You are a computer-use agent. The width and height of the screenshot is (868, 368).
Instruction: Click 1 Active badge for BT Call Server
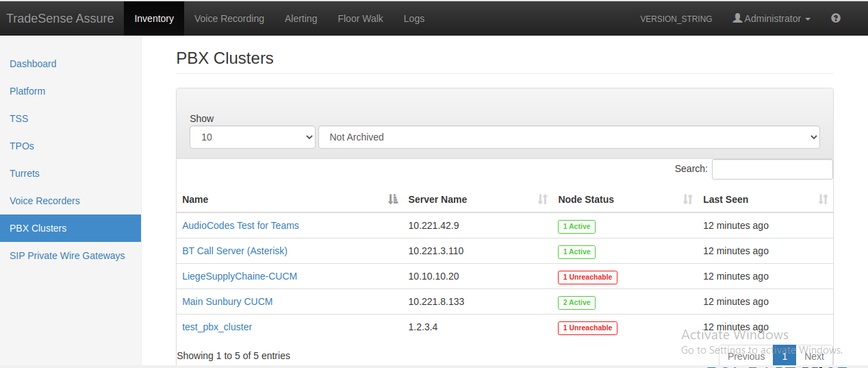tap(576, 252)
